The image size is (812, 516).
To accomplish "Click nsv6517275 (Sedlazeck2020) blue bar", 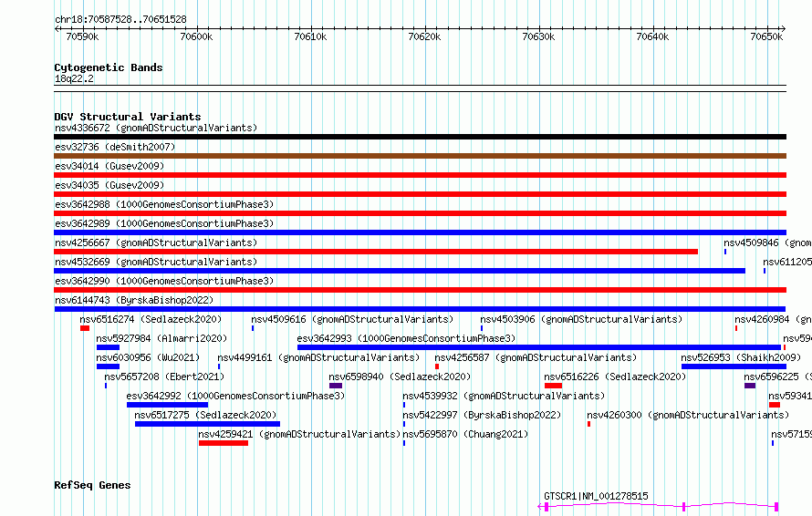I will [x=207, y=424].
